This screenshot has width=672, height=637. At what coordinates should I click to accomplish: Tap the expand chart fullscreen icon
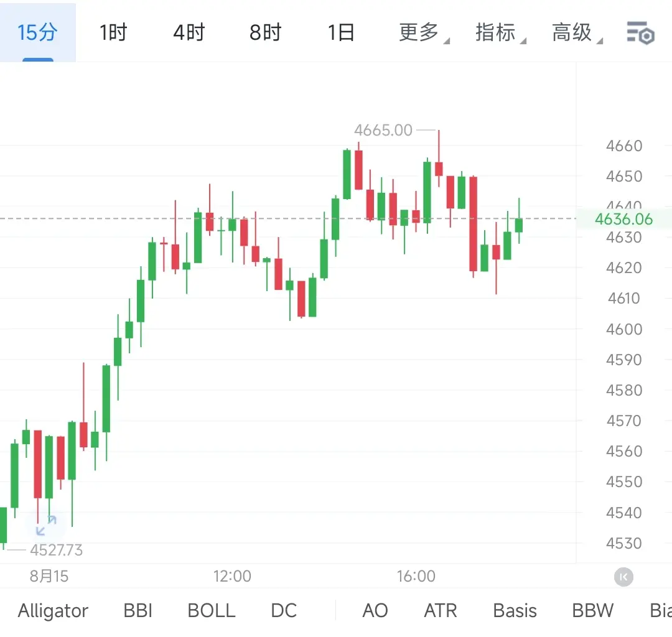pyautogui.click(x=46, y=526)
